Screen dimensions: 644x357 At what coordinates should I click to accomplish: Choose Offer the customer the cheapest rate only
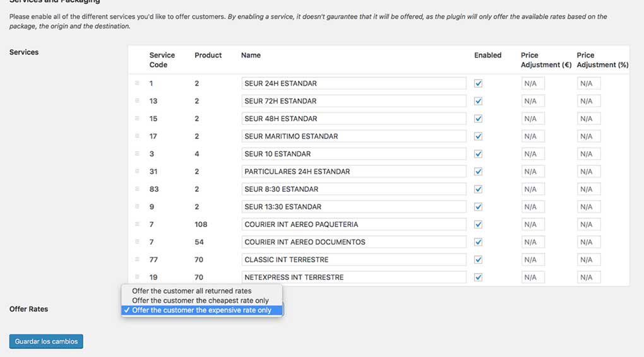coord(201,300)
